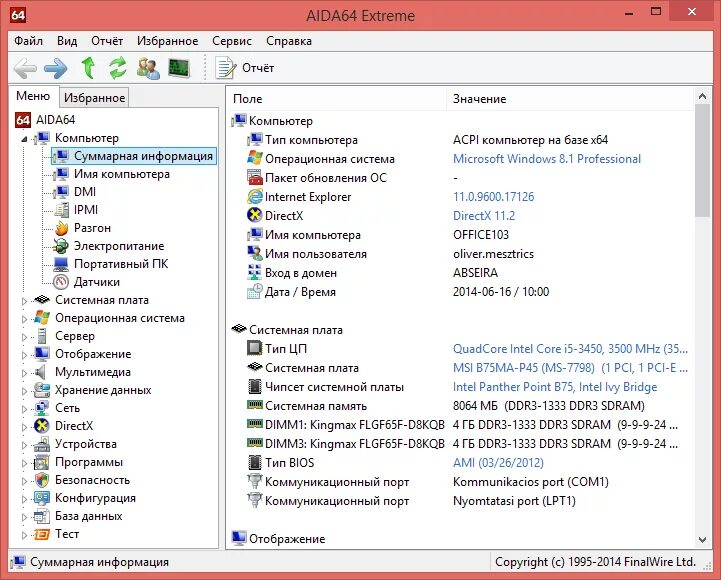Open the Файл menu
This screenshot has width=721, height=580.
click(29, 41)
